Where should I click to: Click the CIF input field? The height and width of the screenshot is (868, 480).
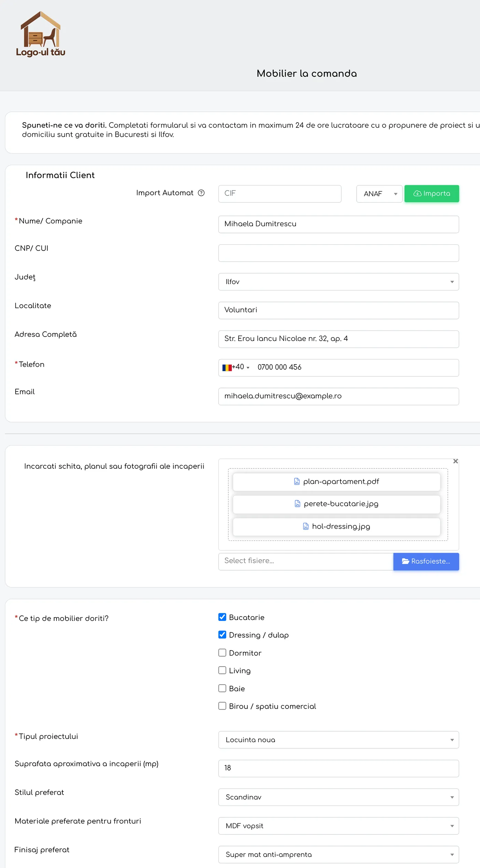tap(280, 194)
